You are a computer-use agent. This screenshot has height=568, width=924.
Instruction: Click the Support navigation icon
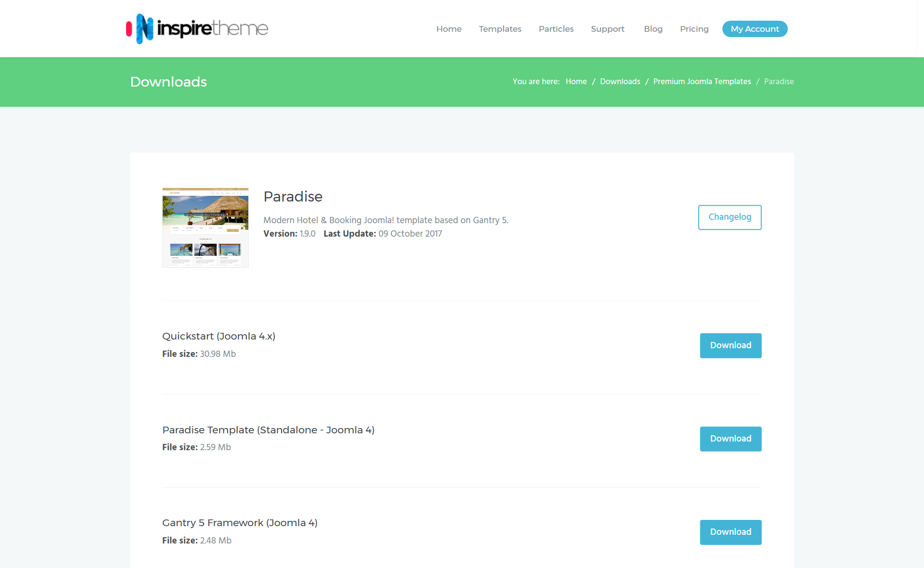coord(608,29)
